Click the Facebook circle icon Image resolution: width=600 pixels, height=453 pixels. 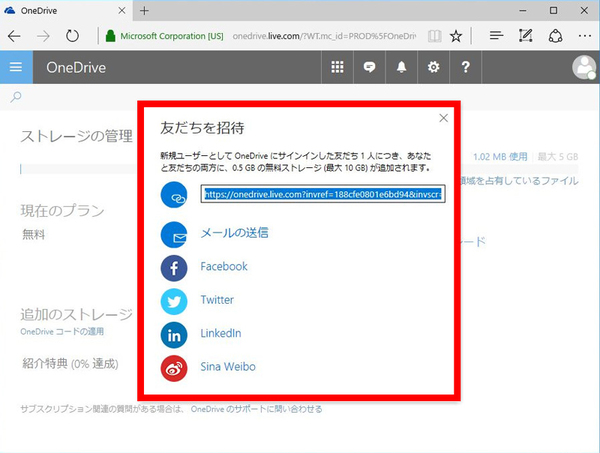[174, 268]
